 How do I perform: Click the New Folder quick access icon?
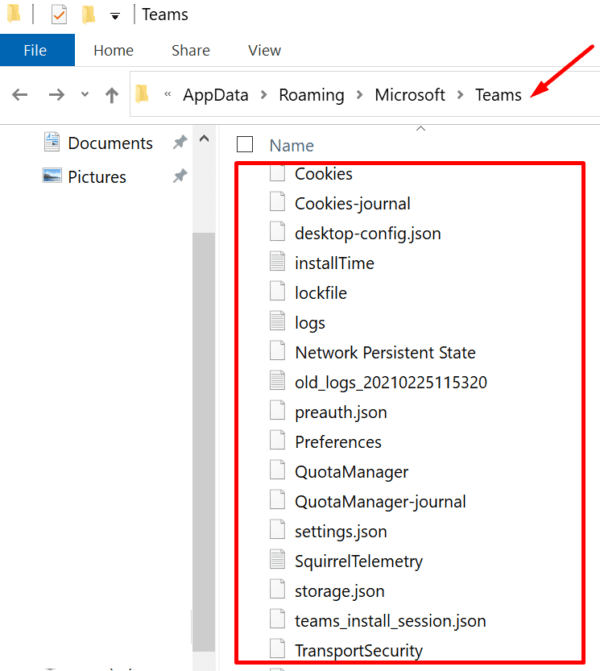(89, 15)
